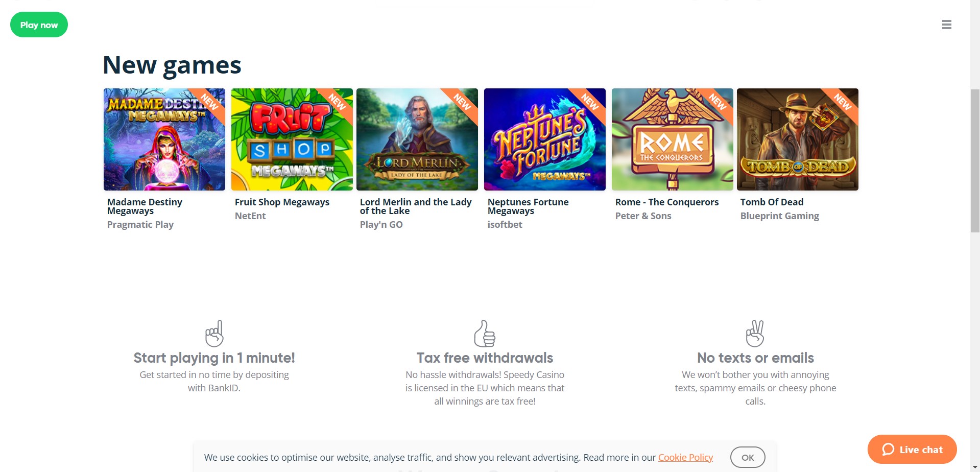Click the page vertical scrollbar thumb
Image resolution: width=980 pixels, height=472 pixels.
pos(975,161)
